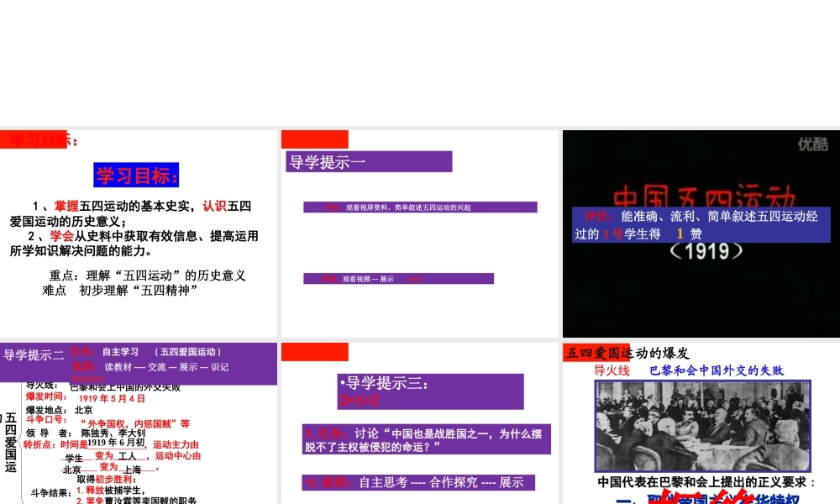Click the 重点：理解“五四运动”的历史意义 line
Screen dimensions: 840x504
[147, 276]
